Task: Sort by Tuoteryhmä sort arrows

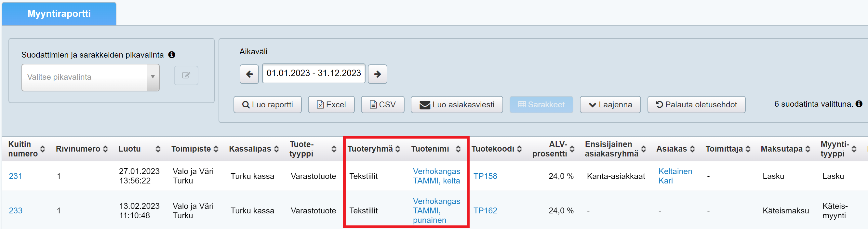Action: (x=398, y=149)
